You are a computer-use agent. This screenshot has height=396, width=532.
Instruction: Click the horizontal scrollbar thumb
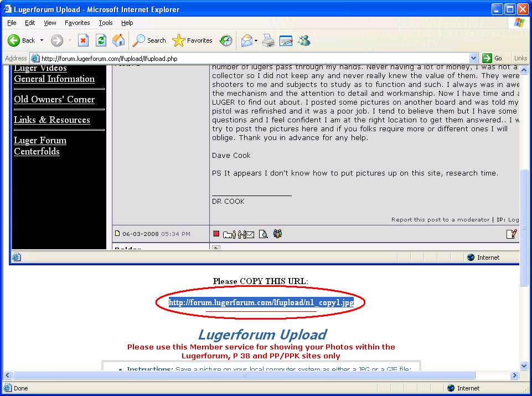coord(244,376)
